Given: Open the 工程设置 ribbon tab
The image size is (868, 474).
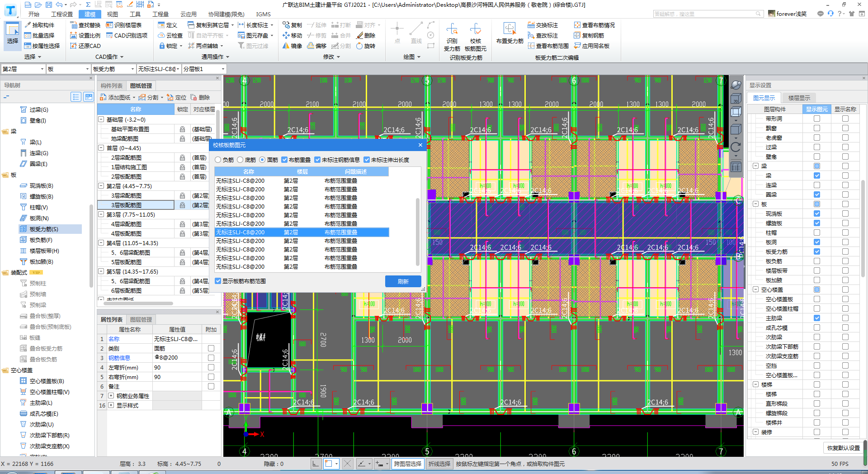Looking at the screenshot, I should [x=62, y=14].
